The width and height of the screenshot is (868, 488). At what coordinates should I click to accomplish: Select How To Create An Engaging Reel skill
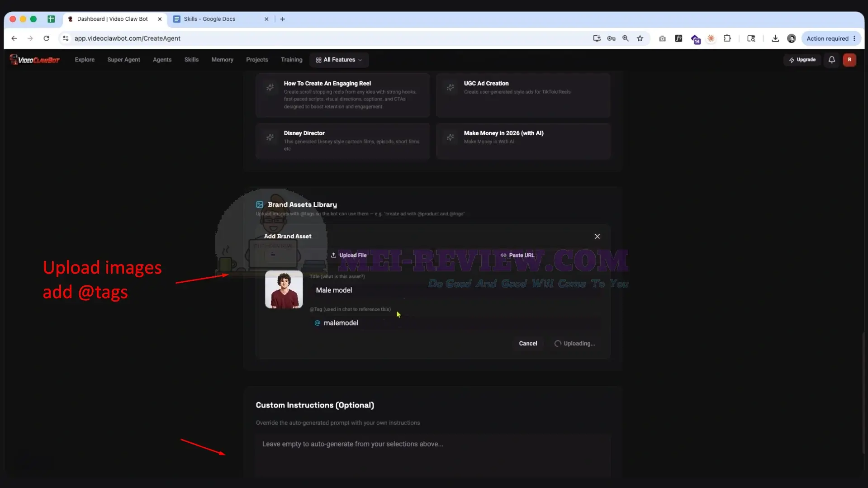pyautogui.click(x=343, y=95)
